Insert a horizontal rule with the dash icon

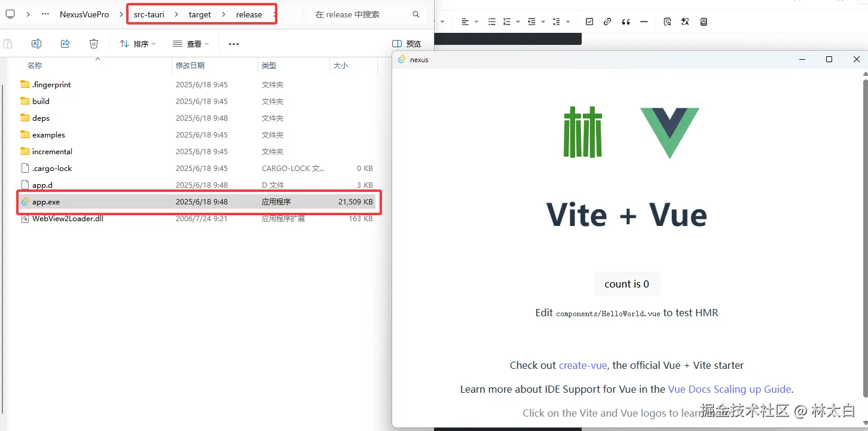tap(644, 22)
